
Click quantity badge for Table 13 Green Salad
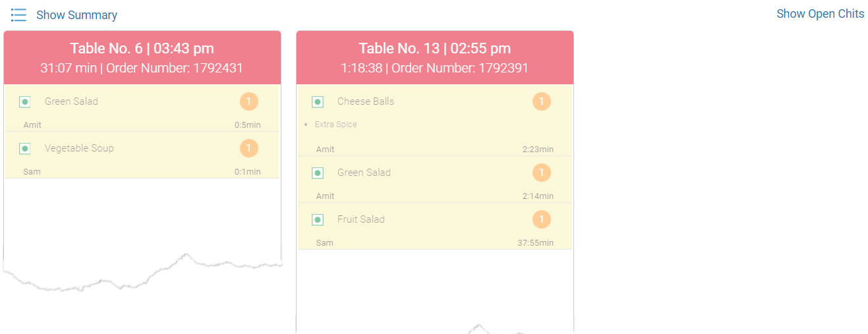[x=542, y=173]
